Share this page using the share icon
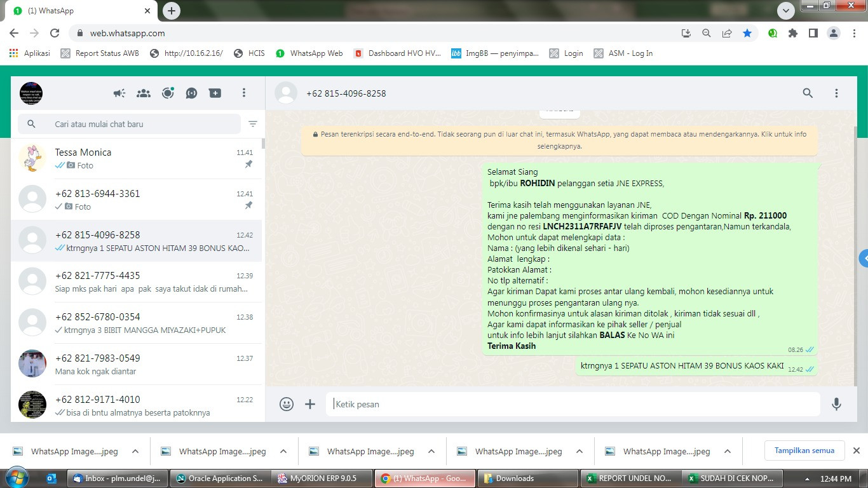868x488 pixels. (727, 33)
